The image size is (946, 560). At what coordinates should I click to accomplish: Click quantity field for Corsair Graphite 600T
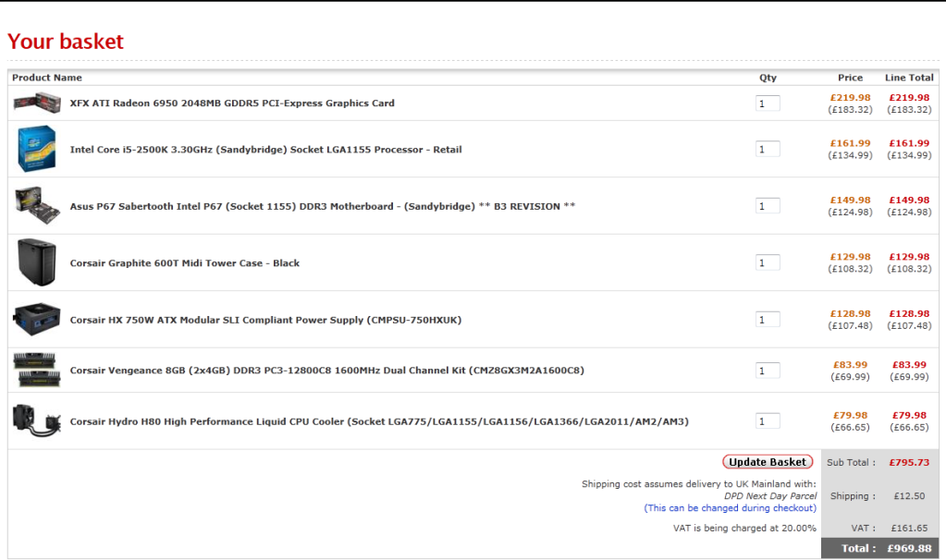pos(768,262)
